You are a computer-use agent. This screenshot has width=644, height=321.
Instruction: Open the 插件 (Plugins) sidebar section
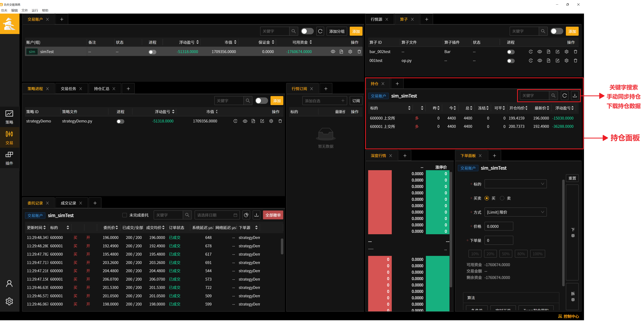coord(9,158)
